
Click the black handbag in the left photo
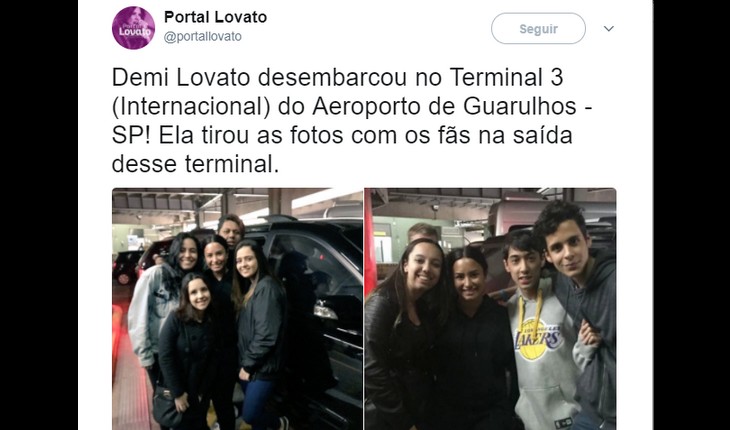[165, 407]
